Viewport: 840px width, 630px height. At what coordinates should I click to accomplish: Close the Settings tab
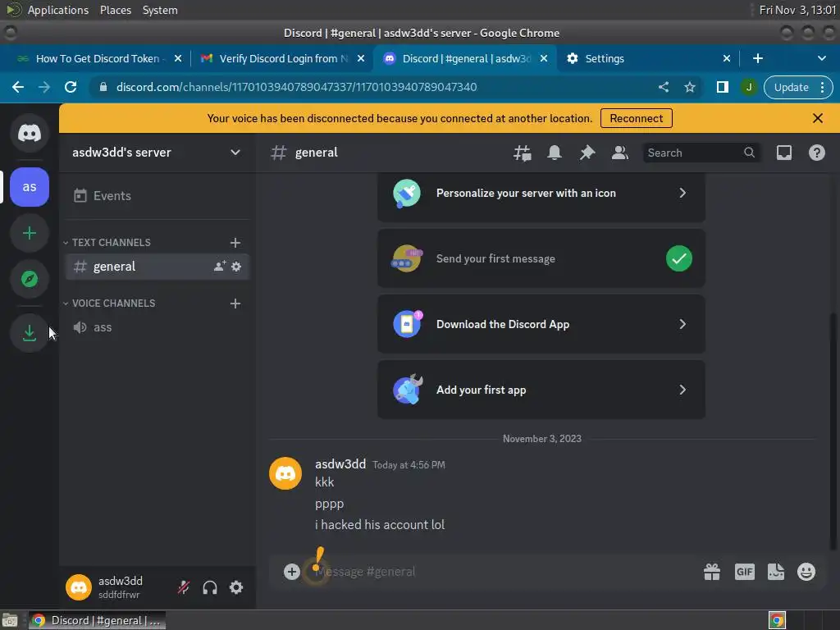(727, 58)
